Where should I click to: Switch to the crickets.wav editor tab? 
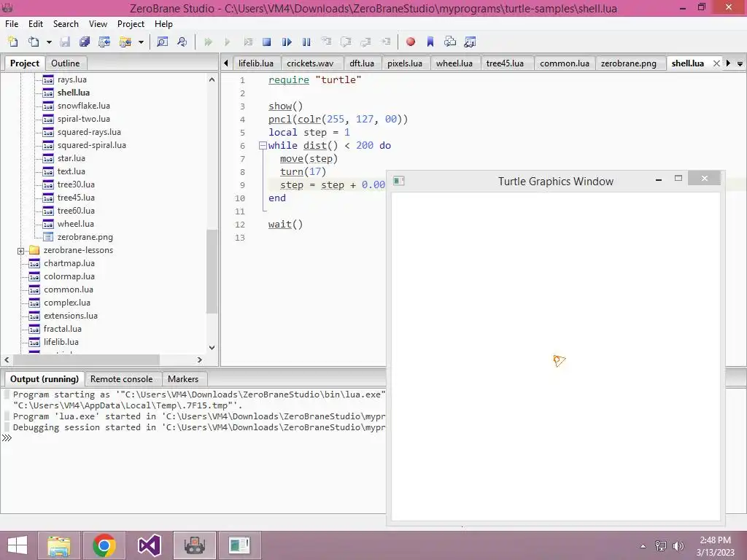click(310, 63)
